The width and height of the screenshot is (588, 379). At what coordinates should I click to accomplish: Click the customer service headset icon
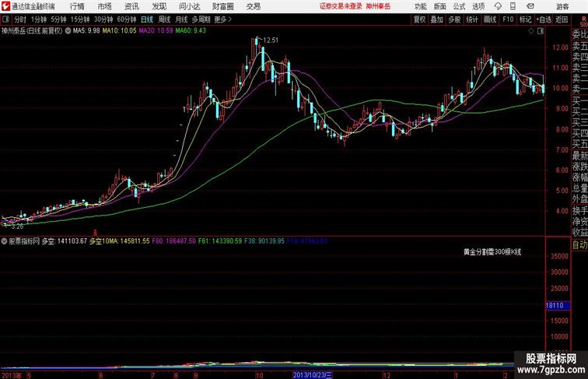point(498,6)
